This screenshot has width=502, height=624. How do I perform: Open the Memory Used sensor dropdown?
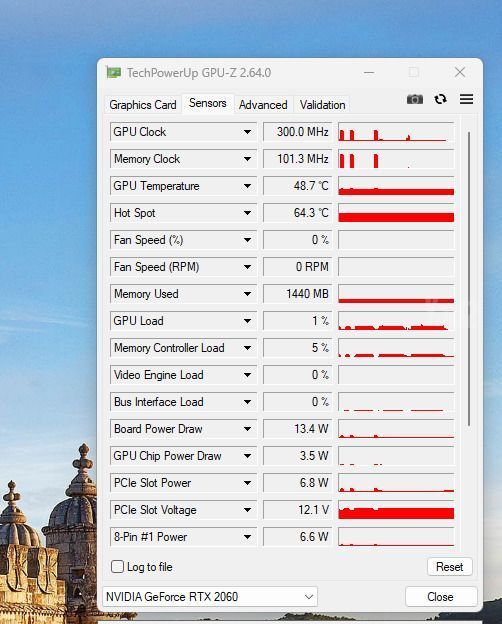point(247,294)
